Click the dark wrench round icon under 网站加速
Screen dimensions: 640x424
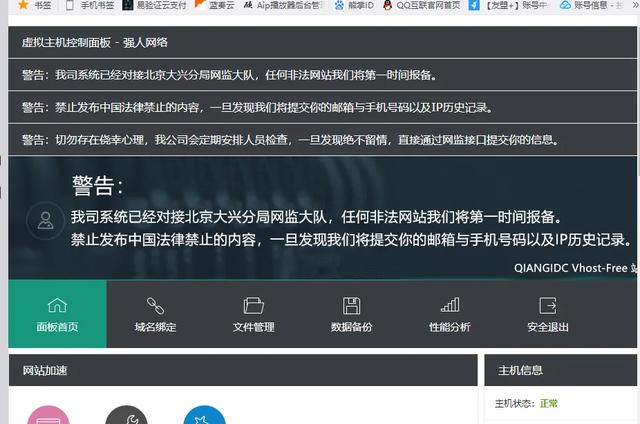127,415
